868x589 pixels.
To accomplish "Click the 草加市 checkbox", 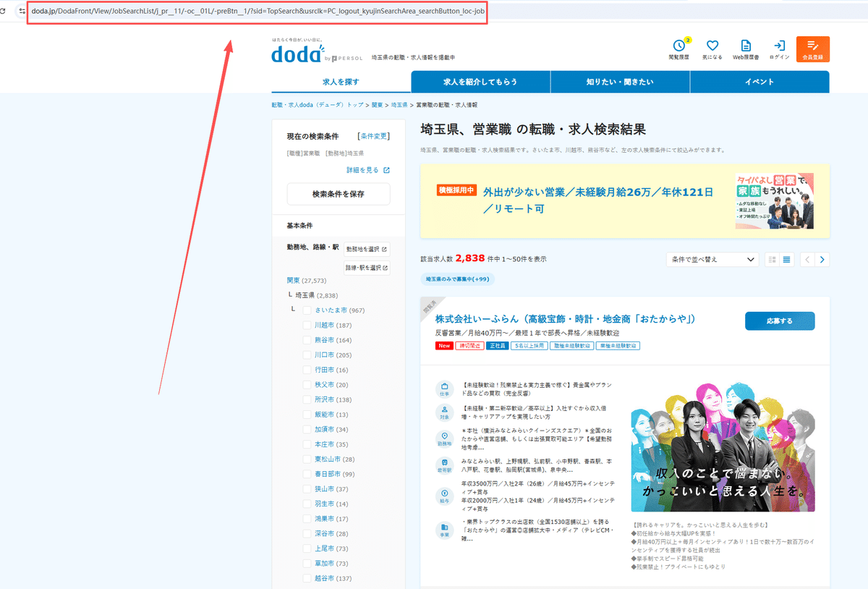I will (307, 563).
